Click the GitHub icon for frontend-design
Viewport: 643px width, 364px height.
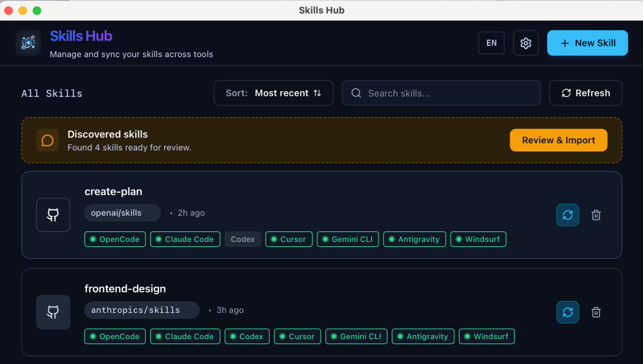53,312
